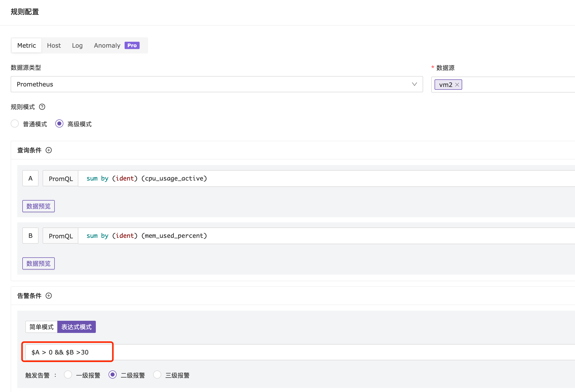575x392 pixels.
Task: Switch alert condition to 表达式模式
Action: click(77, 327)
